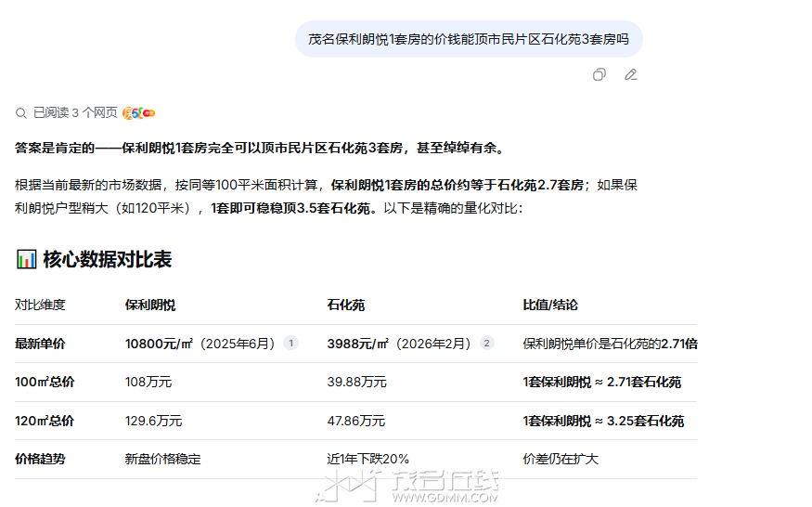This screenshot has height=507, width=812.
Task: Click the 近1年下跌20% trend cell
Action: click(x=367, y=459)
